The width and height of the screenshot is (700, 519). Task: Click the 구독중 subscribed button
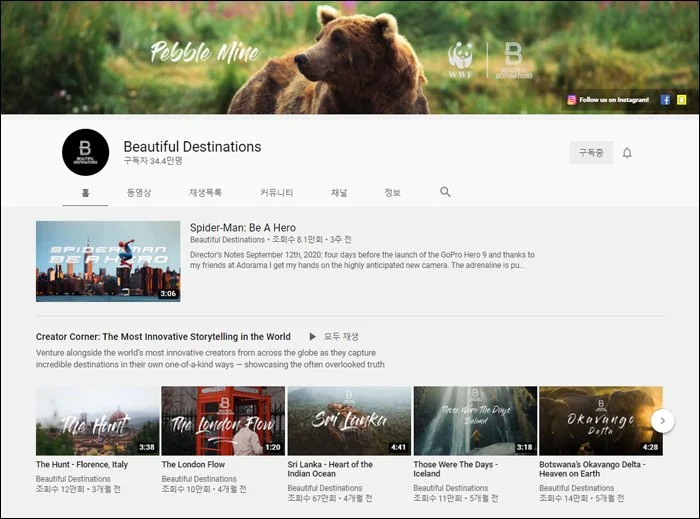[591, 153]
